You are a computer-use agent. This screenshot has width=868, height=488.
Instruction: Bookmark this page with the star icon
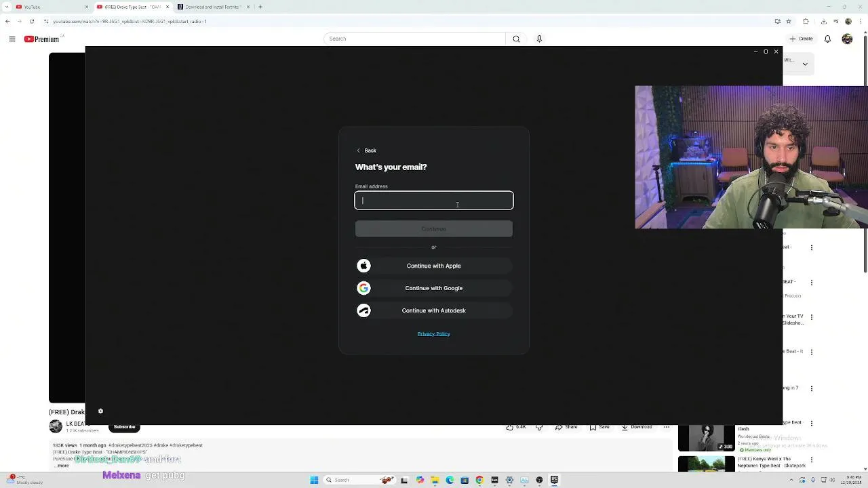[789, 21]
